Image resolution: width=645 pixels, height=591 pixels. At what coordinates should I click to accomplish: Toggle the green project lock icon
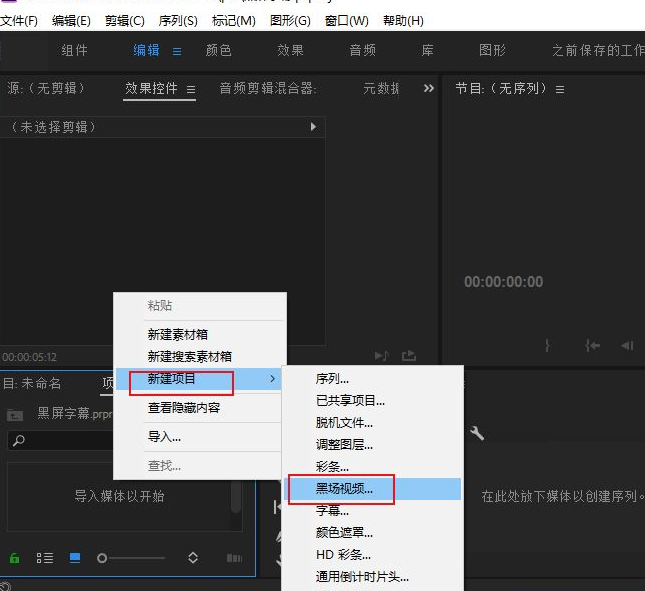pyautogui.click(x=14, y=558)
